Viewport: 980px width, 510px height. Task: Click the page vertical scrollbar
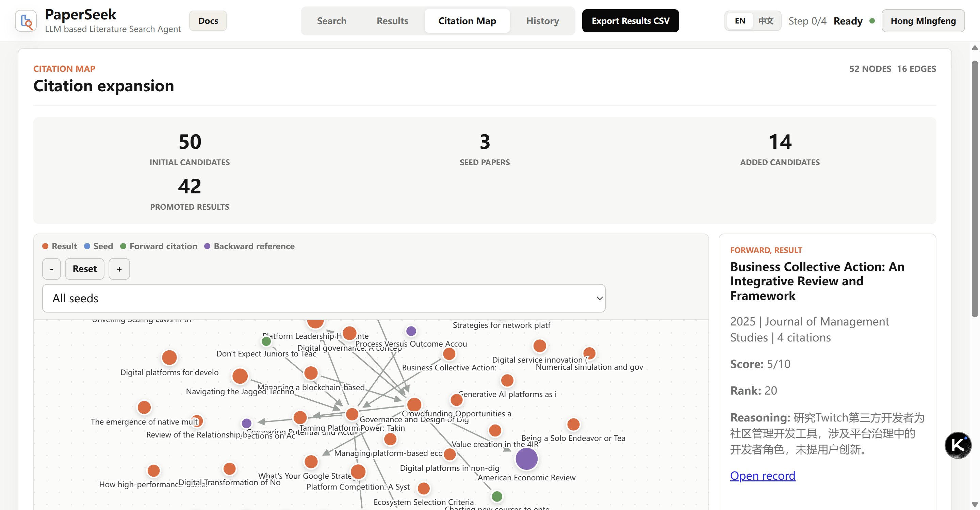(x=974, y=188)
